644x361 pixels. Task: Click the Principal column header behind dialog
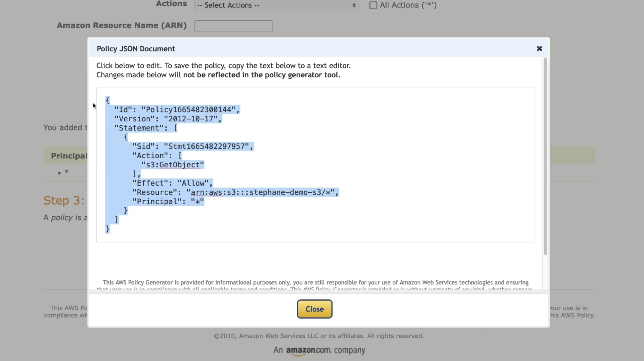pos(69,156)
